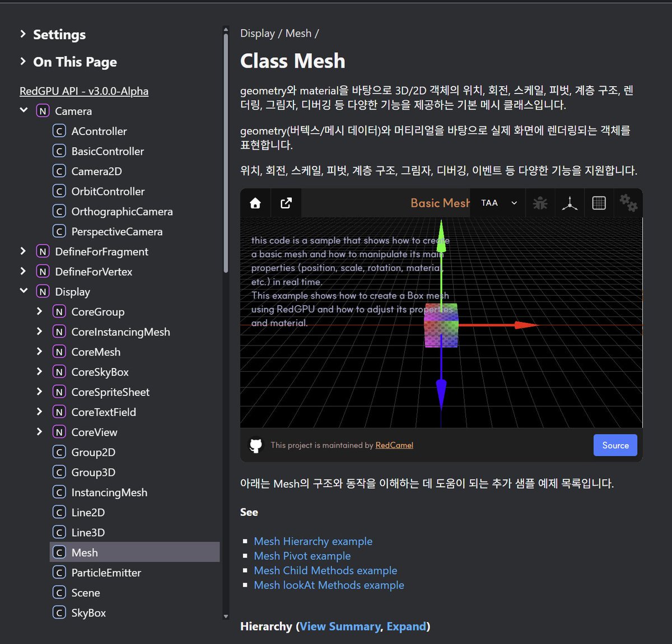Click the C class icon beside BasicController
This screenshot has height=644, width=672.
59,151
